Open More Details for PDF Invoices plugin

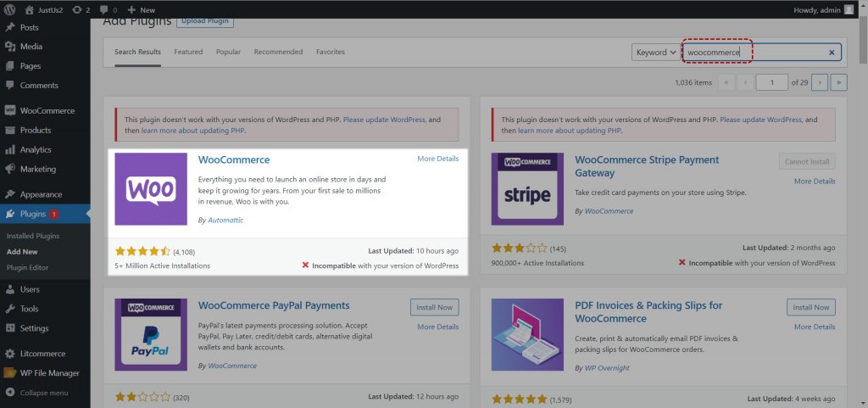point(815,327)
